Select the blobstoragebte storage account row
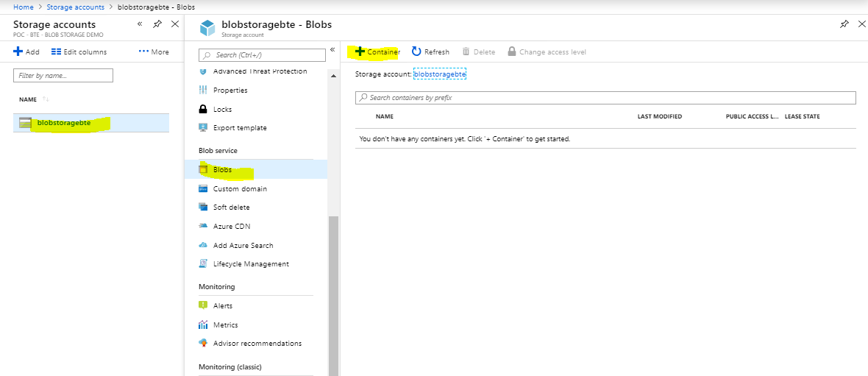 point(91,123)
